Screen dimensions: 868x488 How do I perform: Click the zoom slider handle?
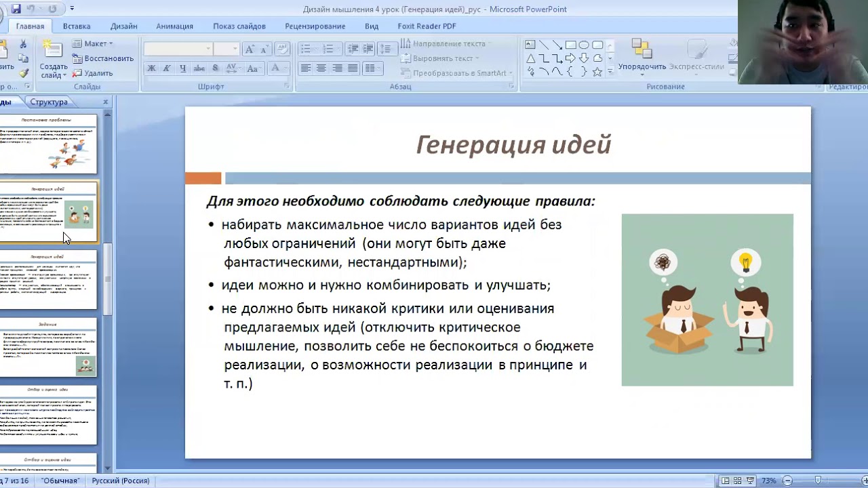[x=818, y=481]
